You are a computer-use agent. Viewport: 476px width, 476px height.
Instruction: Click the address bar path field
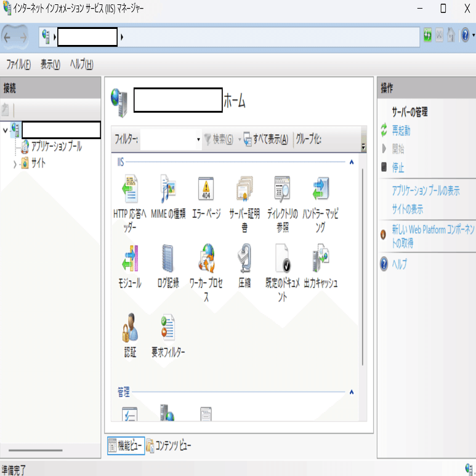coord(229,37)
